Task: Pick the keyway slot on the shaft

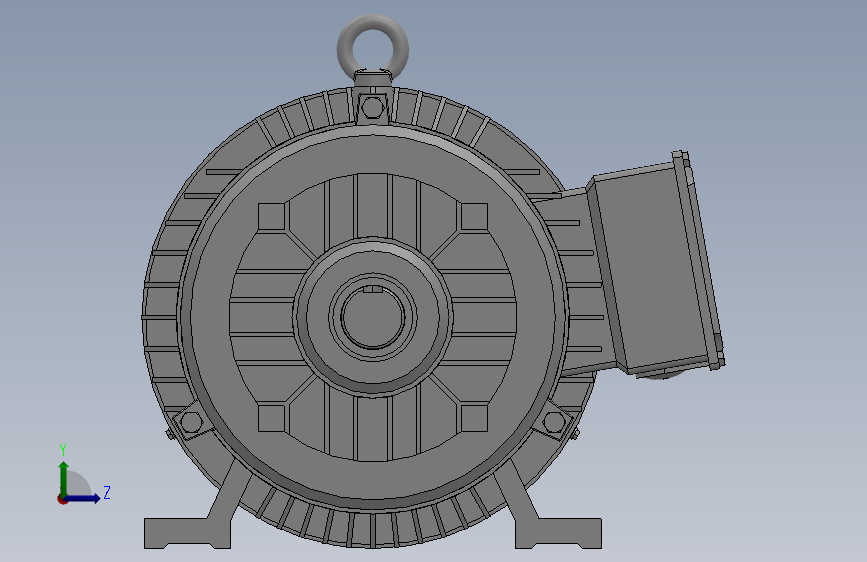Action: tap(373, 289)
